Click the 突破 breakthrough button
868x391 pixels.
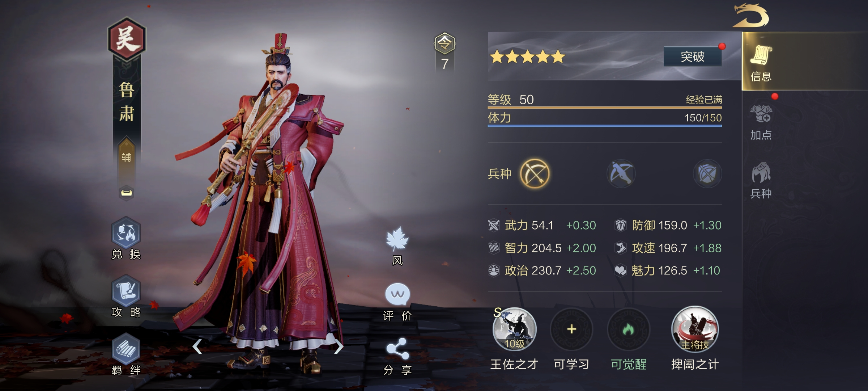coord(693,56)
